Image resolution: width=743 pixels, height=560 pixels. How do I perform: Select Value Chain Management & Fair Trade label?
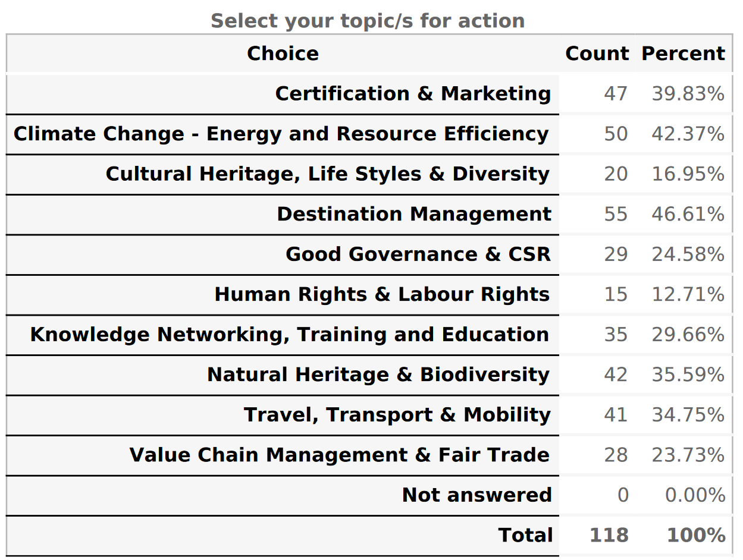click(340, 455)
